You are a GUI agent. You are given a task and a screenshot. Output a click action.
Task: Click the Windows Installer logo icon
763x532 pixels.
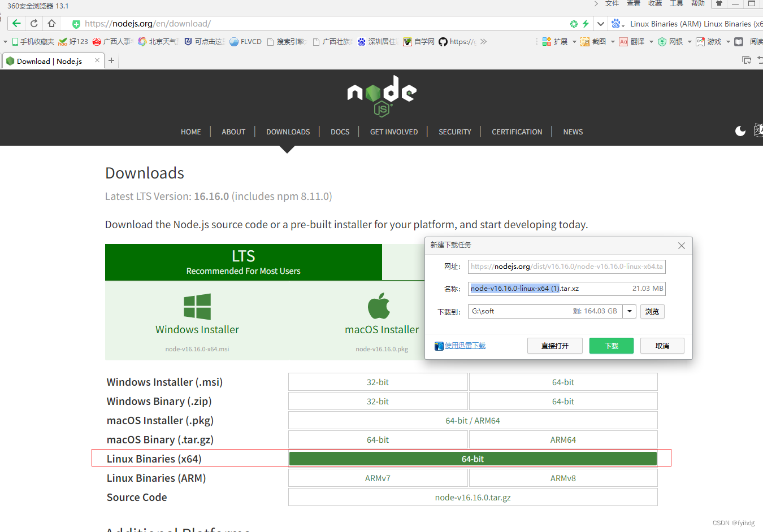[x=197, y=307]
